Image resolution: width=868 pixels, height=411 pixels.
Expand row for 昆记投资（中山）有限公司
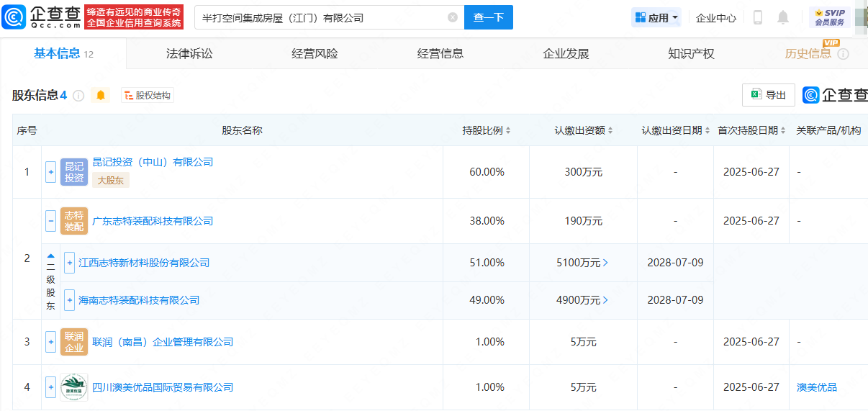(x=50, y=172)
